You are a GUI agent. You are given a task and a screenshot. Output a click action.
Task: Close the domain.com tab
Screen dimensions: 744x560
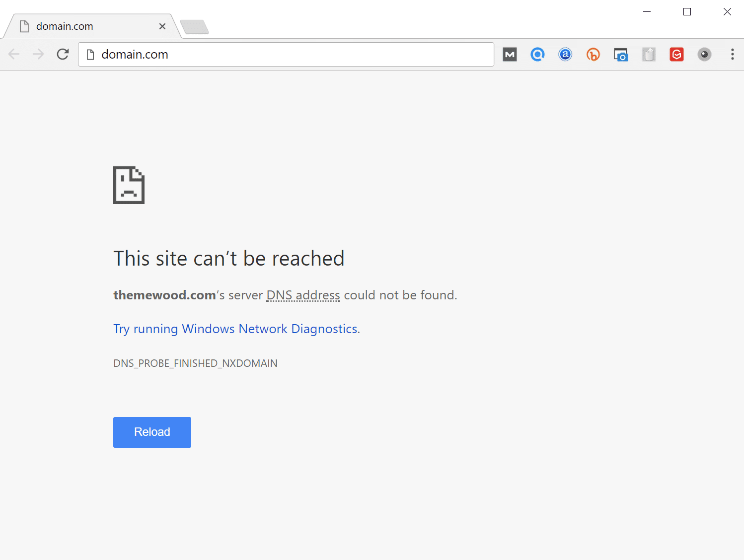[x=162, y=26]
